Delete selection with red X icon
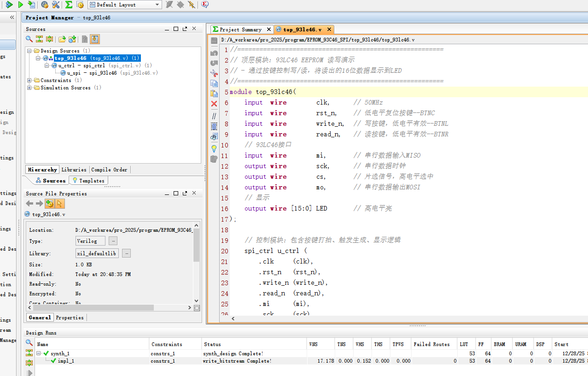Viewport: 588px width, 376px height. pyautogui.click(x=214, y=104)
